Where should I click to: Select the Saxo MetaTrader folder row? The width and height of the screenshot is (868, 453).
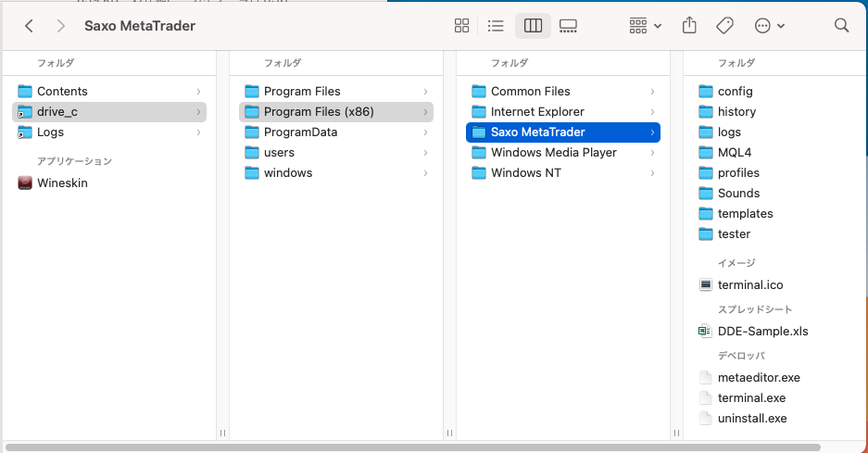coord(563,132)
